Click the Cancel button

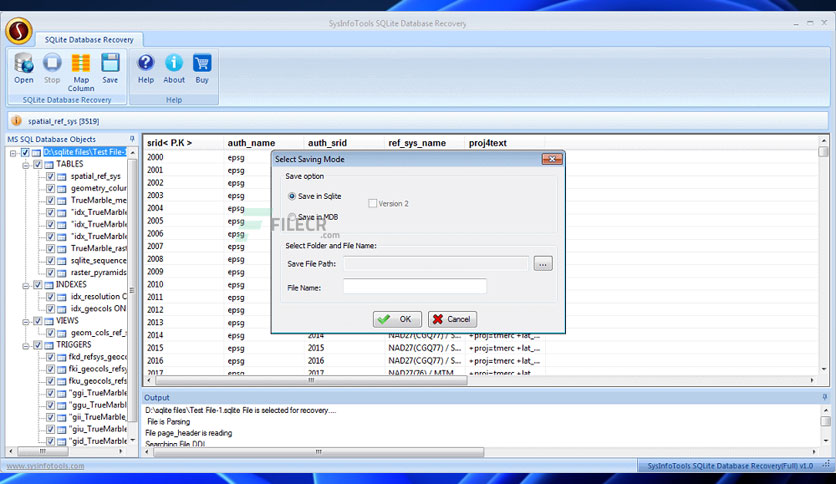click(x=452, y=319)
